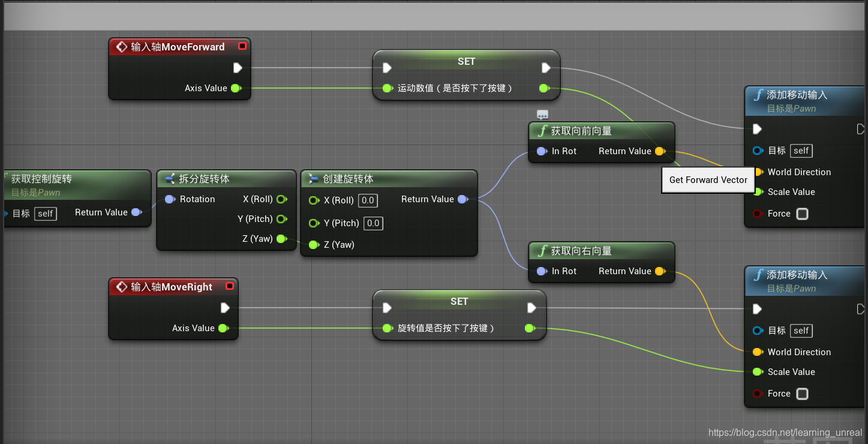Click the Z (Yaw) output pin on 拆分旋转体

point(281,239)
